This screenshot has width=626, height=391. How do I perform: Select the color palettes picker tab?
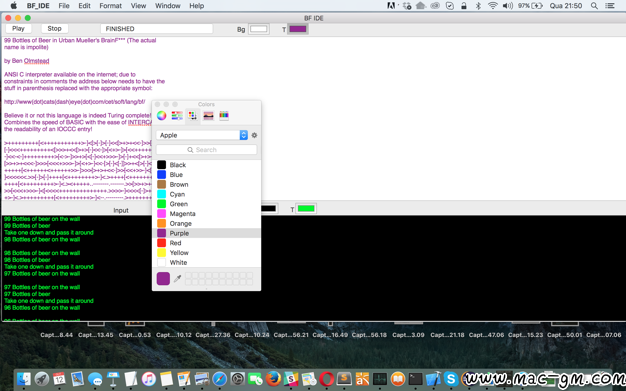pos(192,116)
